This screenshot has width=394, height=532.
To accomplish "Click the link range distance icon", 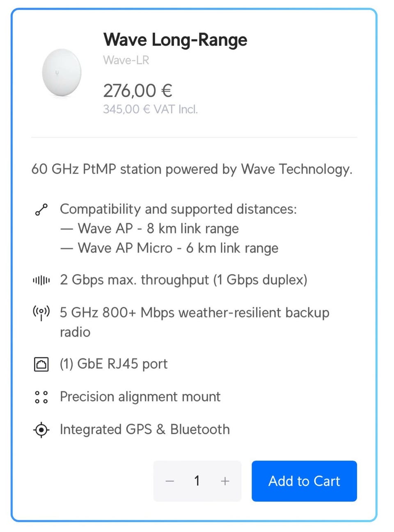I will pos(41,210).
